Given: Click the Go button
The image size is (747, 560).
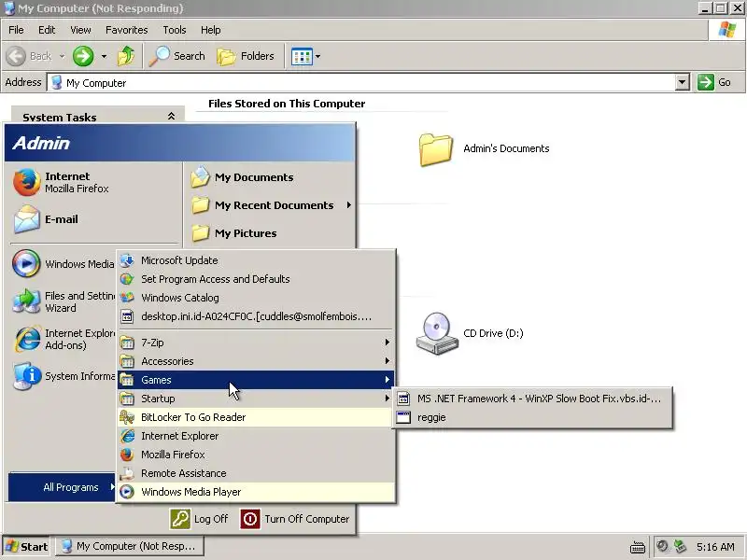Looking at the screenshot, I should pyautogui.click(x=714, y=82).
